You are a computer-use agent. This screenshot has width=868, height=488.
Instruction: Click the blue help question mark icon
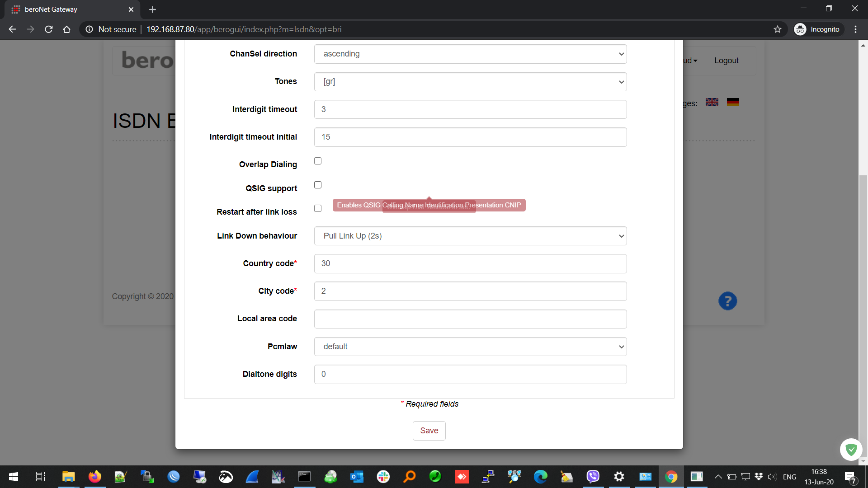tap(727, 301)
